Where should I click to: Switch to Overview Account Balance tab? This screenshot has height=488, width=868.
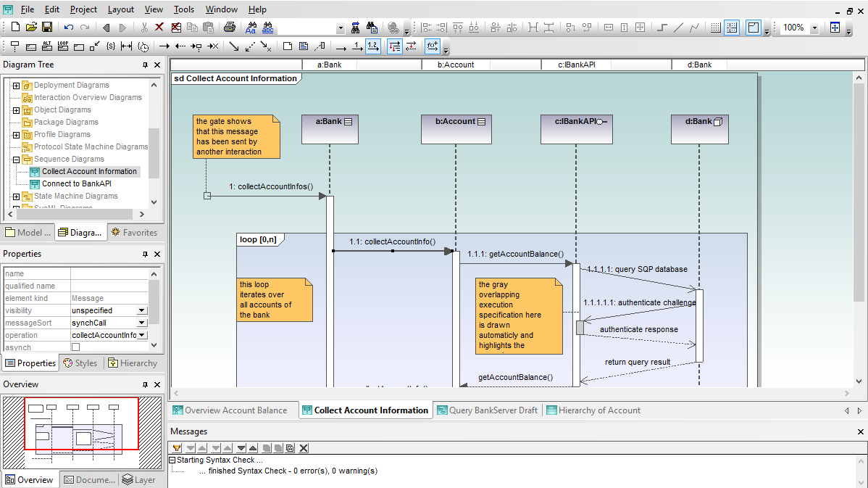click(230, 410)
